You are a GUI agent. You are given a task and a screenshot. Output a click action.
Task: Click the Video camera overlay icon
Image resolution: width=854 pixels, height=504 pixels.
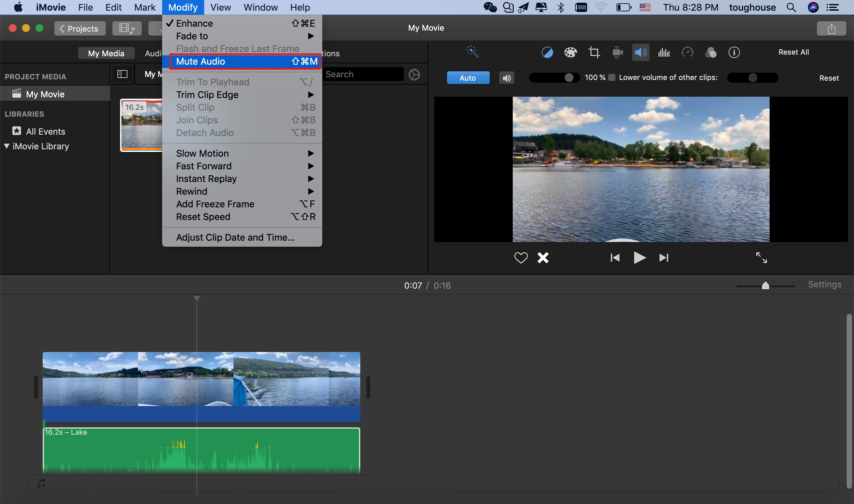tap(617, 53)
